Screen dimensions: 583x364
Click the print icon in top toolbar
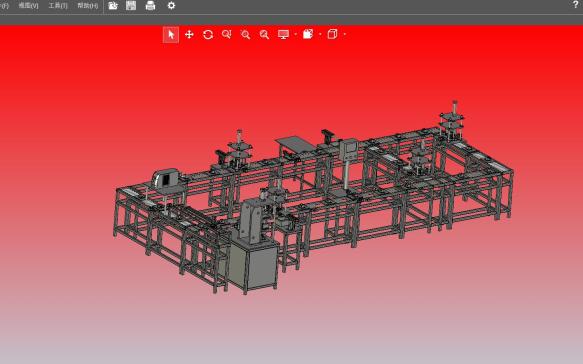tap(151, 6)
